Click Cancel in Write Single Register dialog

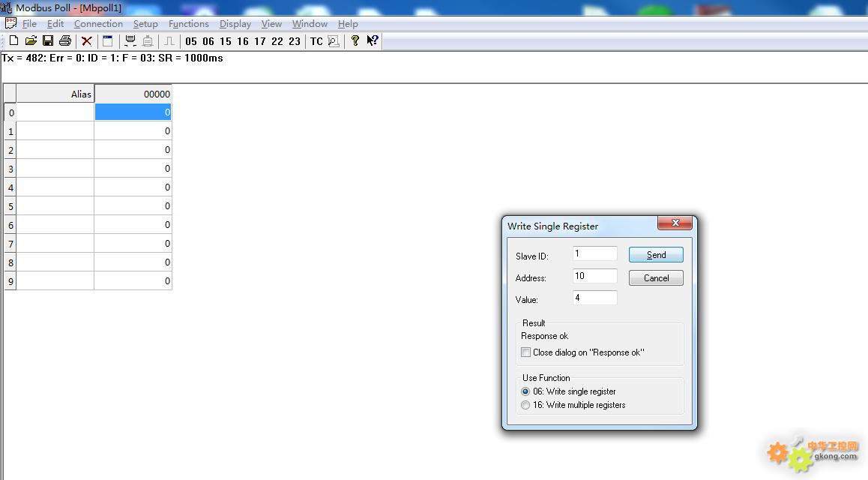[x=656, y=278]
